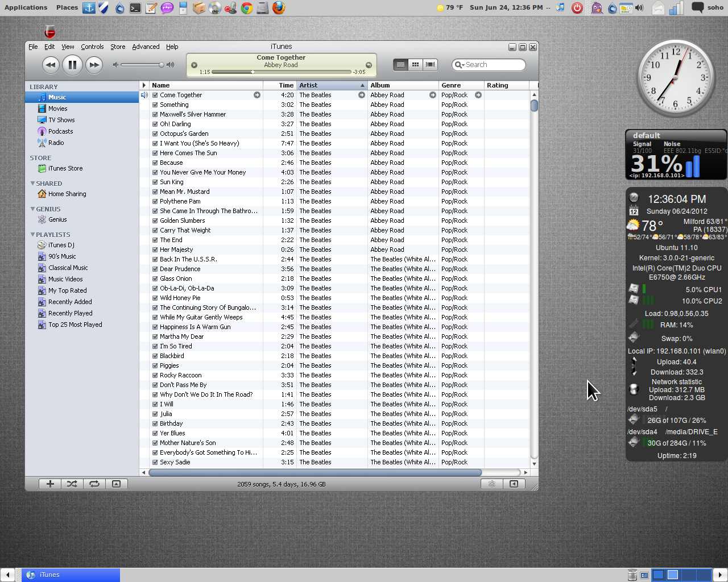Uncheck the song Sun King

(x=155, y=182)
